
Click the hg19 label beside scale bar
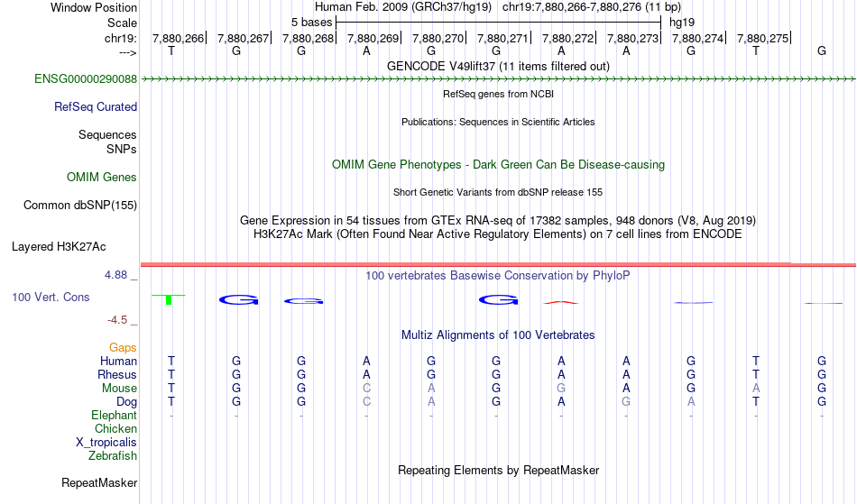point(682,23)
